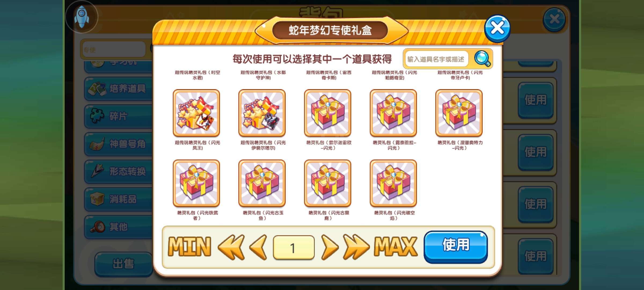Click the blue 使用 confirm button

click(x=456, y=247)
